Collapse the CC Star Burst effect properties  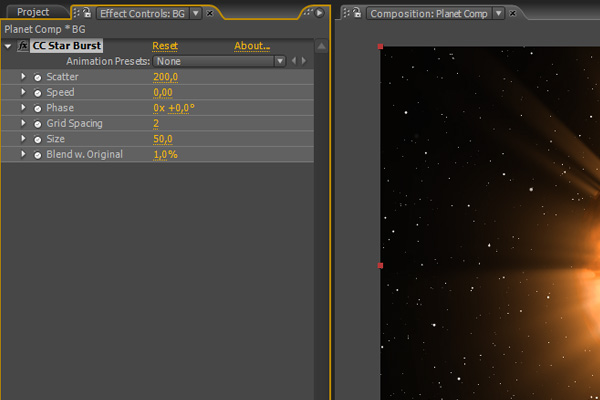coord(8,46)
